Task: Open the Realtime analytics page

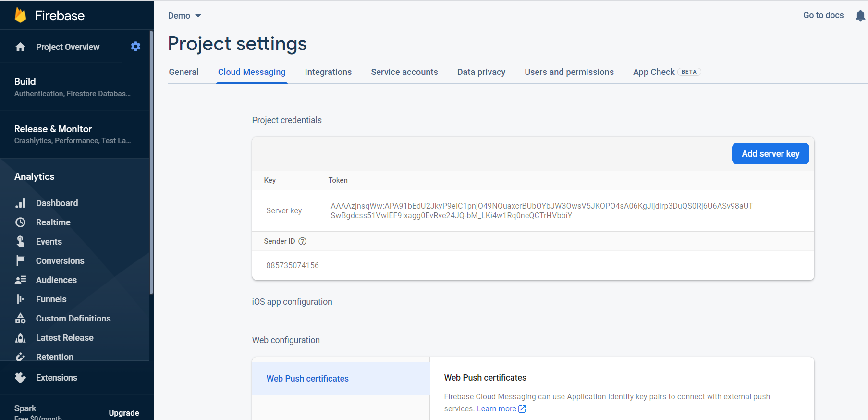Action: pyautogui.click(x=53, y=222)
